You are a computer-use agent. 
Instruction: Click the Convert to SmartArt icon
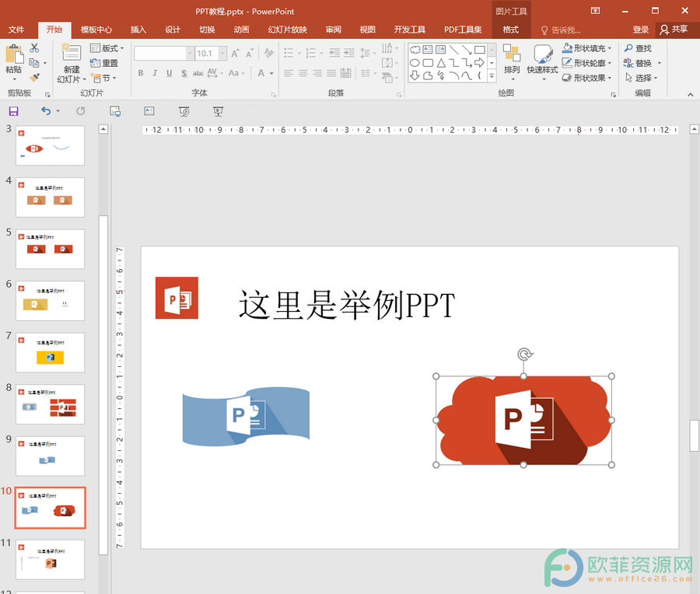[x=387, y=78]
